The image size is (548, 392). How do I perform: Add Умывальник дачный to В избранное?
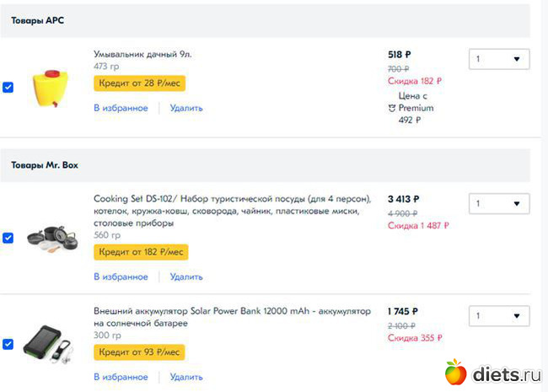[x=121, y=108]
